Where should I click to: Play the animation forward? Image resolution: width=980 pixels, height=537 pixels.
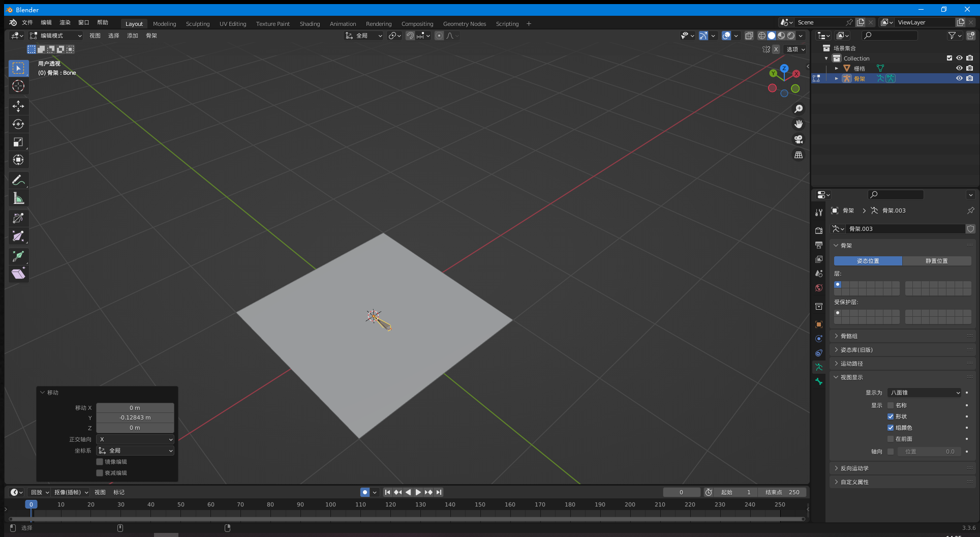pos(418,492)
